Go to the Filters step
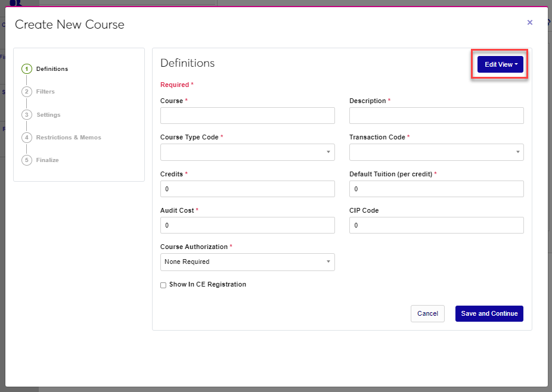The width and height of the screenshot is (552, 392). [x=45, y=92]
